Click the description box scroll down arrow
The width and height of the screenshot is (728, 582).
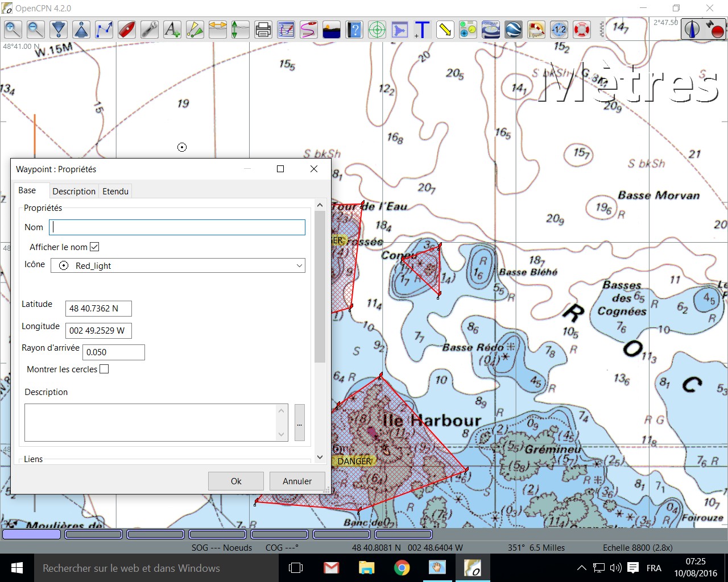click(282, 435)
